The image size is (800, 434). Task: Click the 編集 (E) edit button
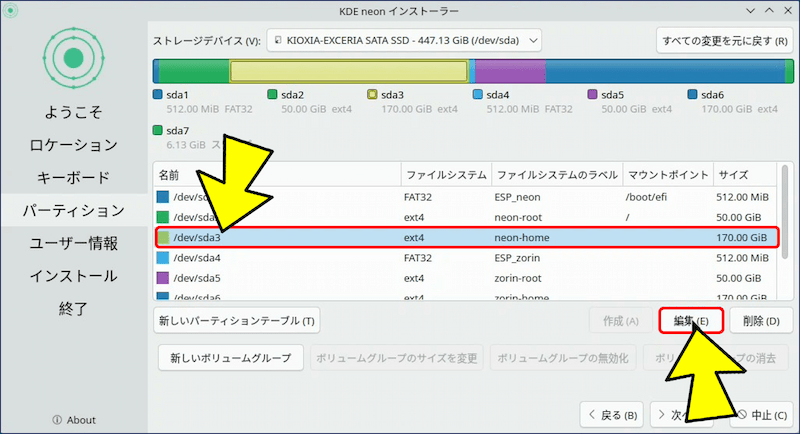pos(690,321)
